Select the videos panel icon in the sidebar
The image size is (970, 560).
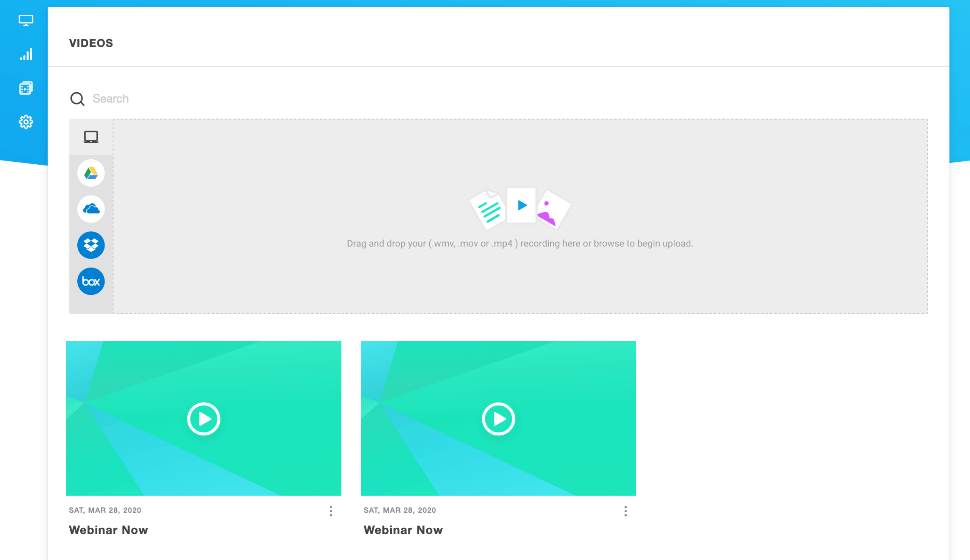25,88
